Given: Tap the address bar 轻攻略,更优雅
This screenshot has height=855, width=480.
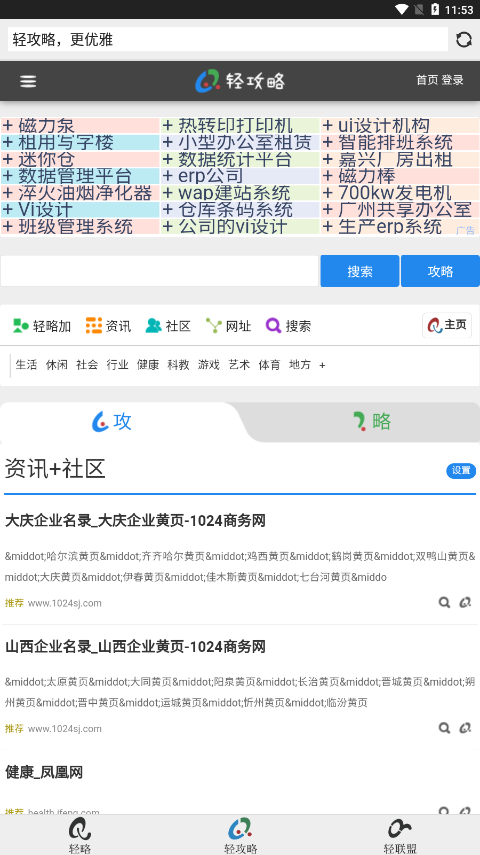Looking at the screenshot, I should [x=228, y=39].
